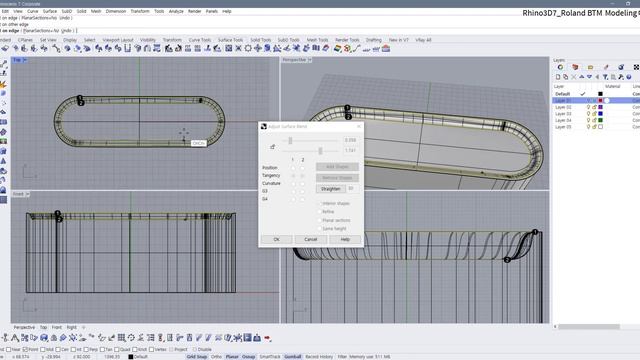Switch to the Right viewport tab
Image resolution: width=640 pixels, height=360 pixels.
click(71, 327)
